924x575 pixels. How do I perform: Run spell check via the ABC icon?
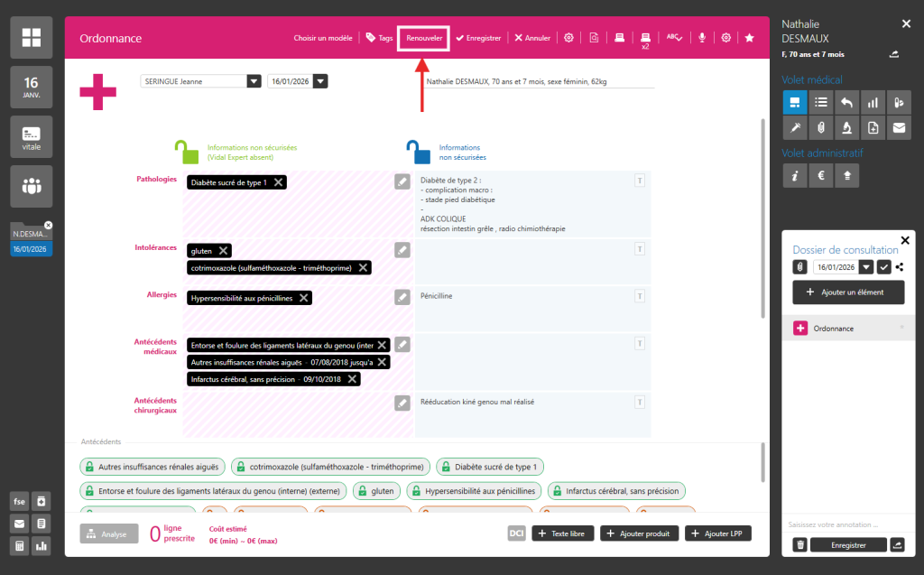[x=673, y=37]
